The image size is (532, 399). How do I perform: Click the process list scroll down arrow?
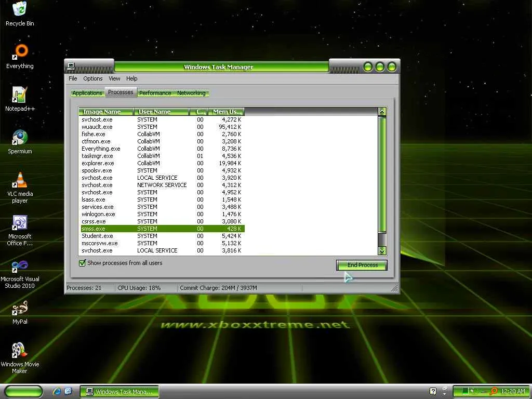382,251
